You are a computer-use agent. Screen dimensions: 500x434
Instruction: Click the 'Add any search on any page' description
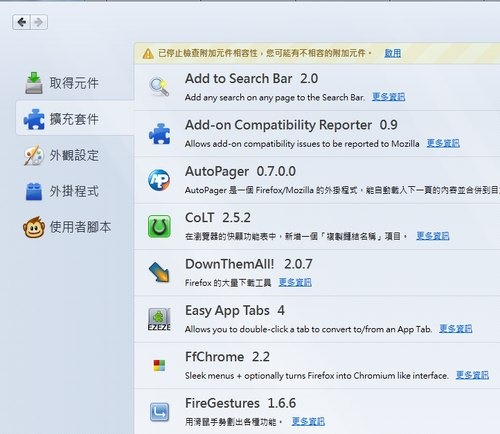[275, 97]
